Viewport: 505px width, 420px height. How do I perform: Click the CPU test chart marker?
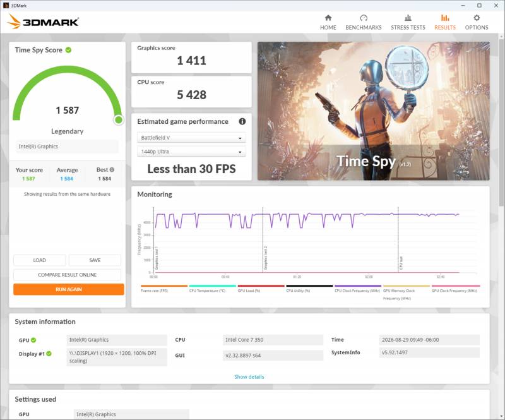[401, 263]
